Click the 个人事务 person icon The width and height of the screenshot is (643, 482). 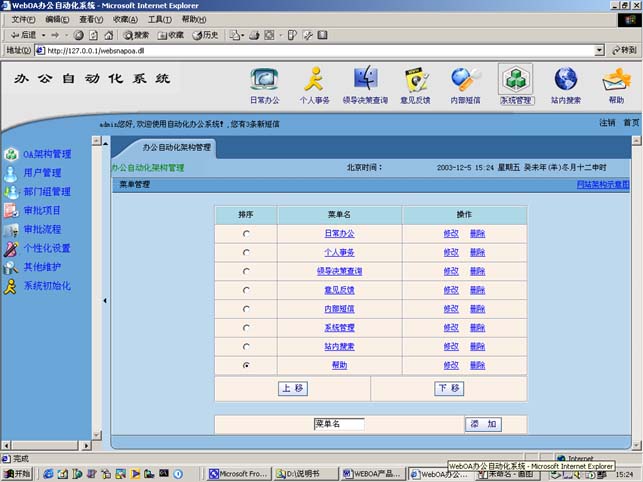(x=314, y=80)
